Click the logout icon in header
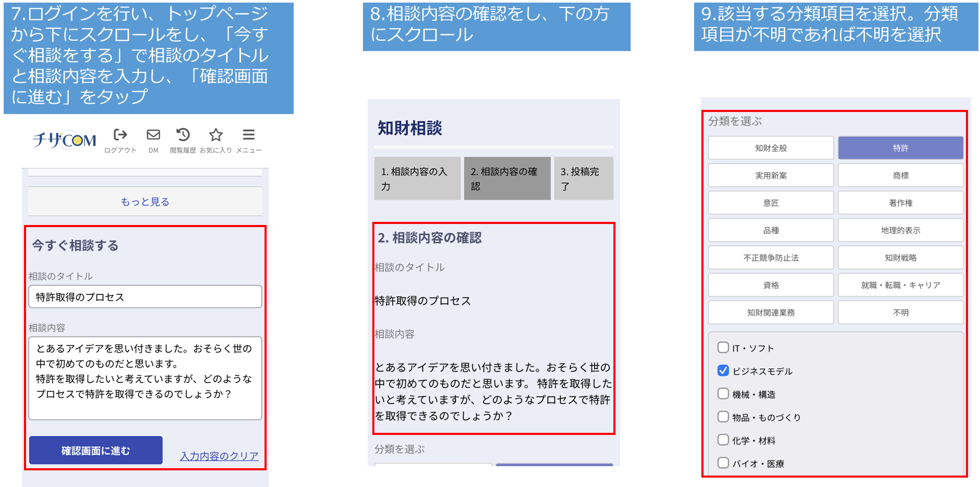Viewport: 980px width, 487px height. 120,135
